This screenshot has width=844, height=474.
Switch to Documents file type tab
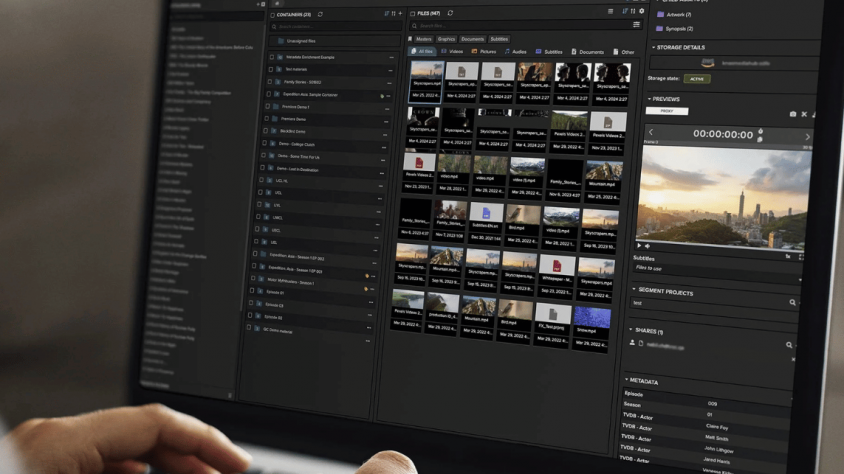[x=588, y=52]
